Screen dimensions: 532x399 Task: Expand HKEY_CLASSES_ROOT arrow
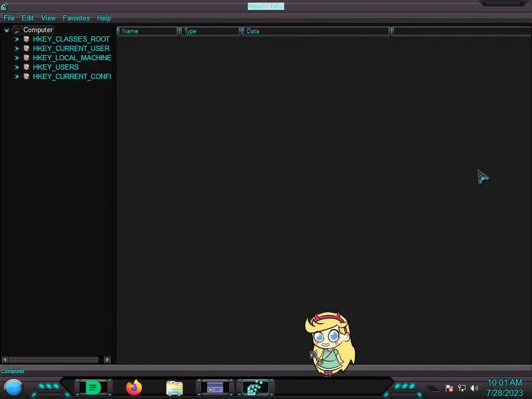(16, 39)
